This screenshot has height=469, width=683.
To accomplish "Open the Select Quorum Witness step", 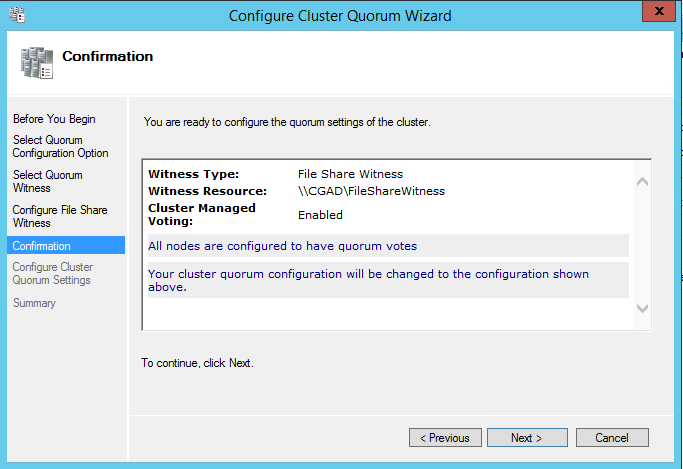I will pos(48,181).
